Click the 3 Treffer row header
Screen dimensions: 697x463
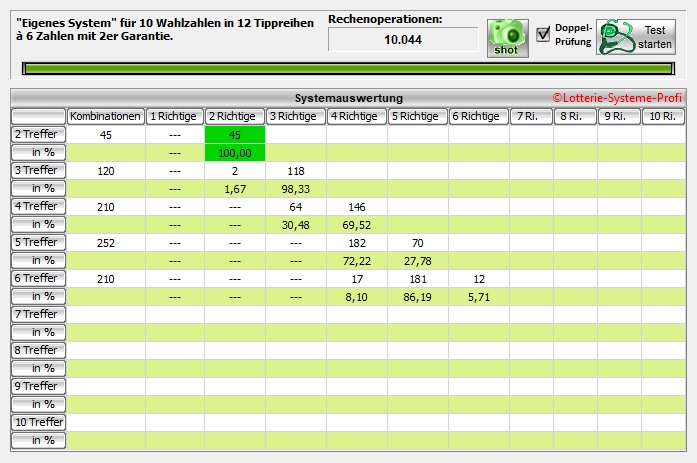coord(39,170)
